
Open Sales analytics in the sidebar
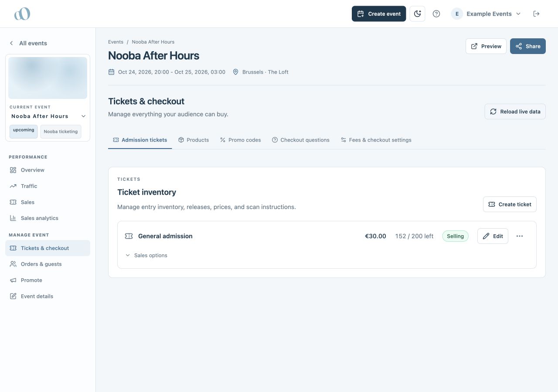[x=48, y=218]
